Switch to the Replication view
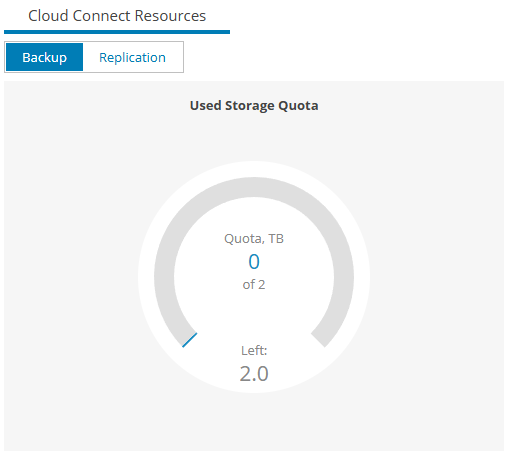 tap(132, 57)
